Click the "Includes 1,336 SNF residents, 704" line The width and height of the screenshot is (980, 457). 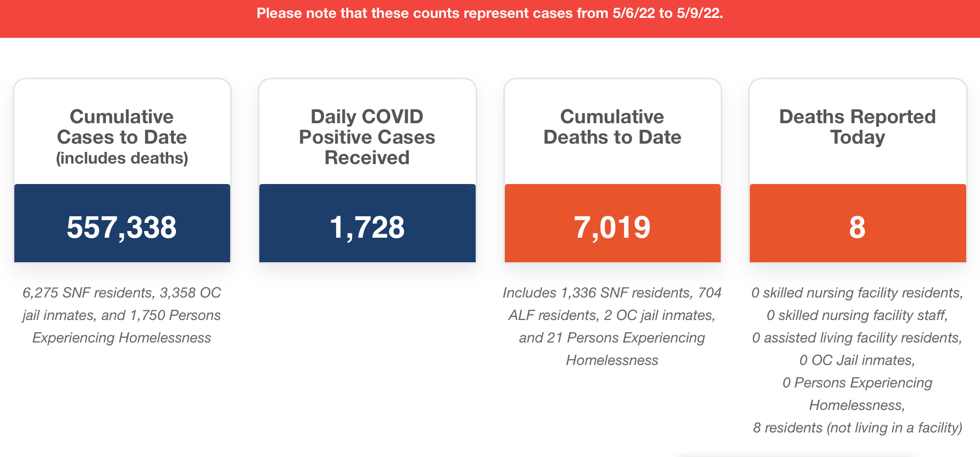coord(612,293)
